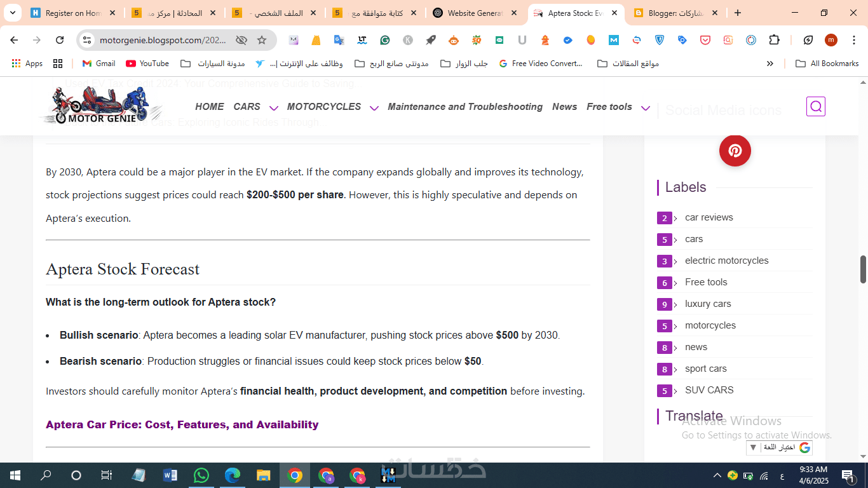Select the Aptera Stock Forecast heading

point(123,269)
